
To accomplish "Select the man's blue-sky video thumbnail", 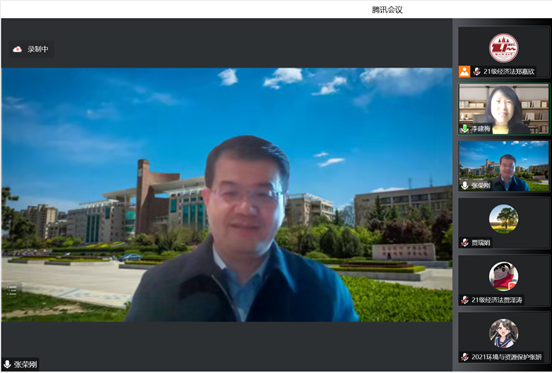I will pyautogui.click(x=503, y=166).
